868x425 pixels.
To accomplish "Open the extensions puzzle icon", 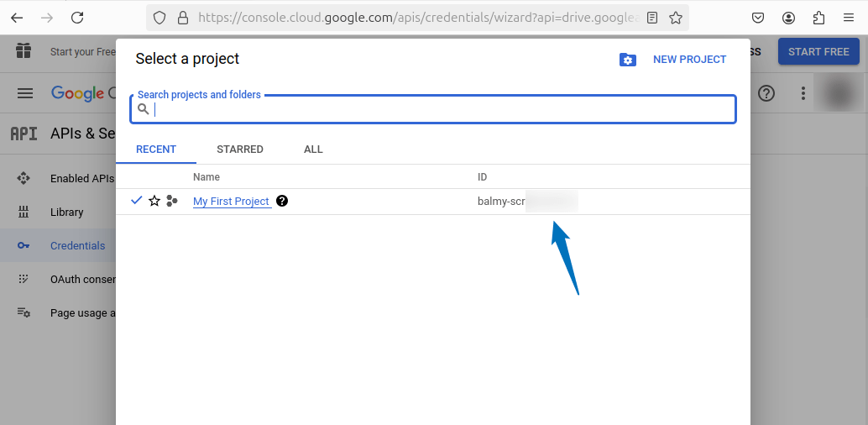I will pos(818,18).
